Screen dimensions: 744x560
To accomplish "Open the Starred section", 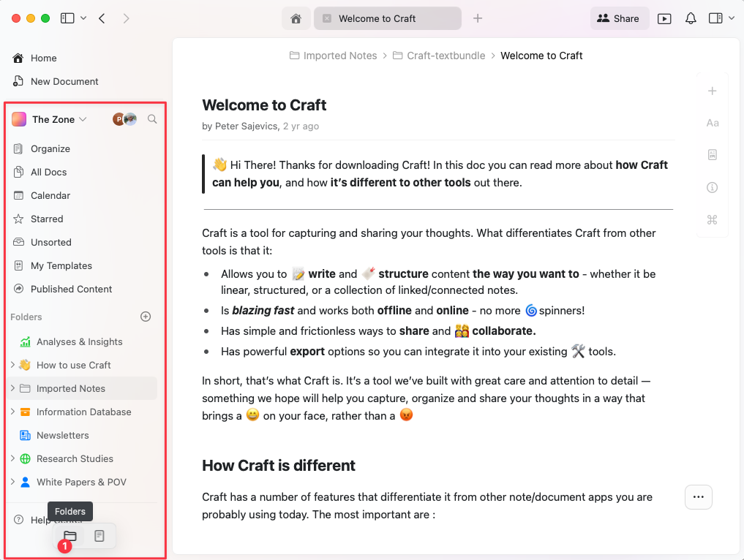I will coord(45,219).
